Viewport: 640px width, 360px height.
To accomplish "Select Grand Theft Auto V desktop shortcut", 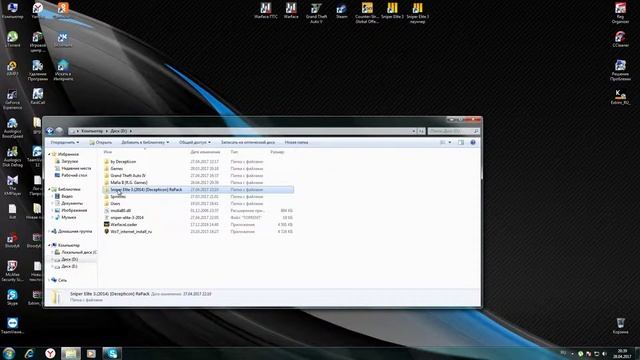I will (316, 13).
